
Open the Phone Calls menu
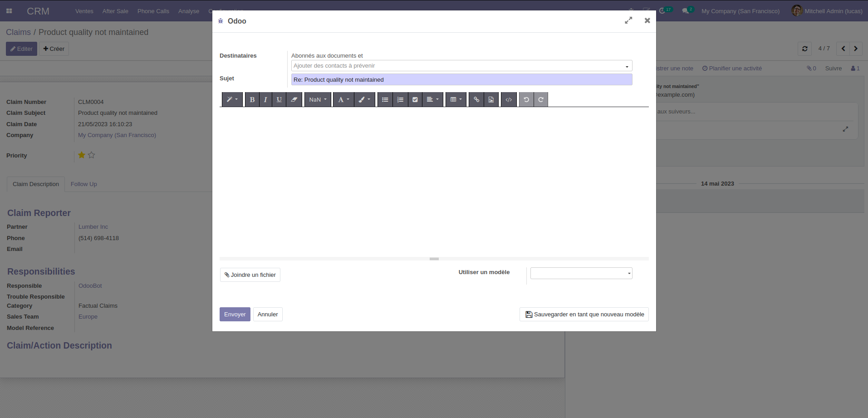[153, 11]
